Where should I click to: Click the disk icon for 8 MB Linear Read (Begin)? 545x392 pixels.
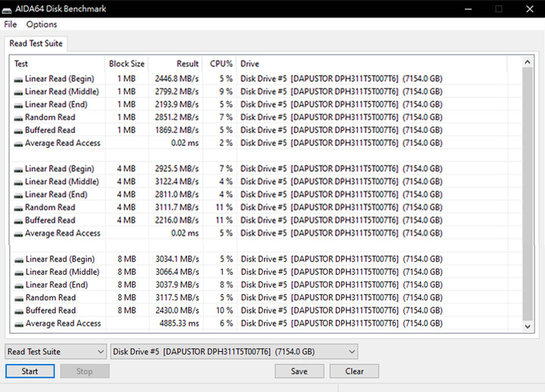click(x=19, y=260)
